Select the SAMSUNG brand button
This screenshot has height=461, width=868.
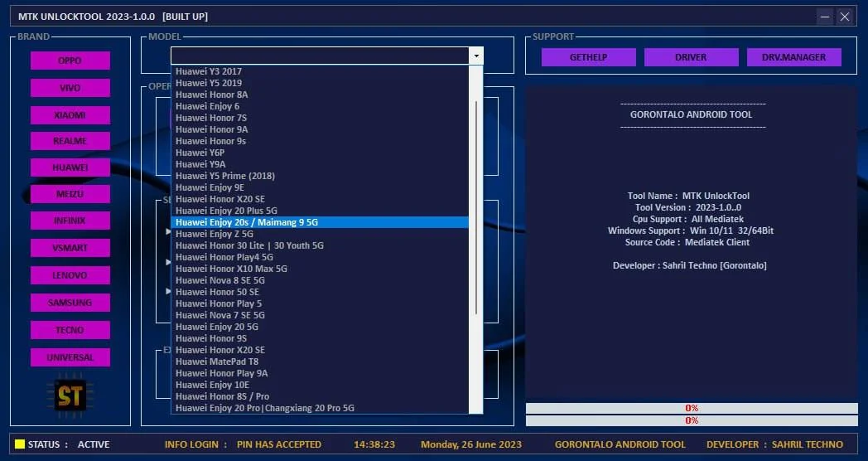(x=70, y=303)
